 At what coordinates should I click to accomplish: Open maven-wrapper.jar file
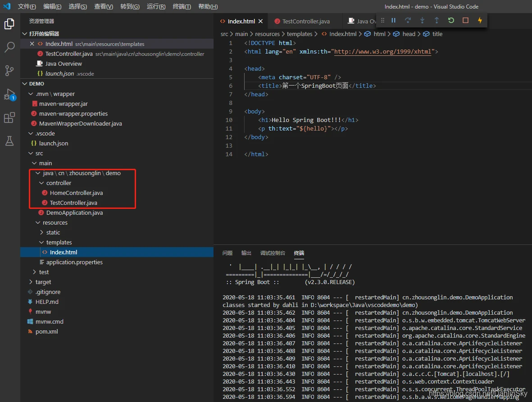[63, 104]
